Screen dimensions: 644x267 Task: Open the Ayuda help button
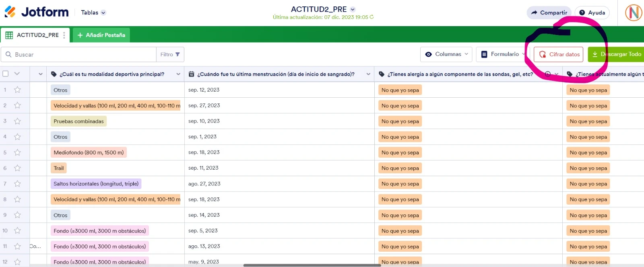click(592, 12)
